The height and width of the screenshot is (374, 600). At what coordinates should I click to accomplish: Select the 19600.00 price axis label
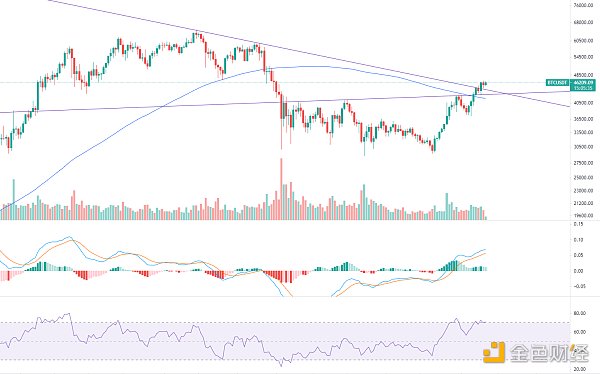click(x=583, y=216)
